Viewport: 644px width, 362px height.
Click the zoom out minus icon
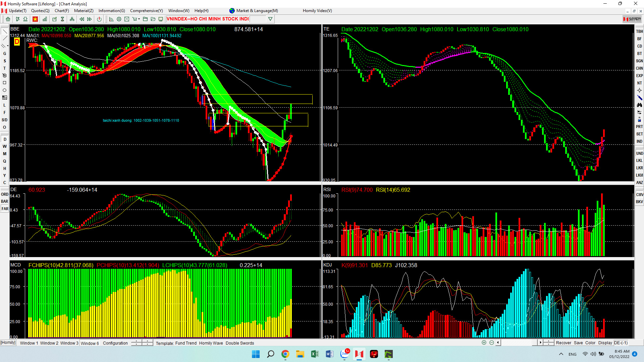(x=491, y=343)
